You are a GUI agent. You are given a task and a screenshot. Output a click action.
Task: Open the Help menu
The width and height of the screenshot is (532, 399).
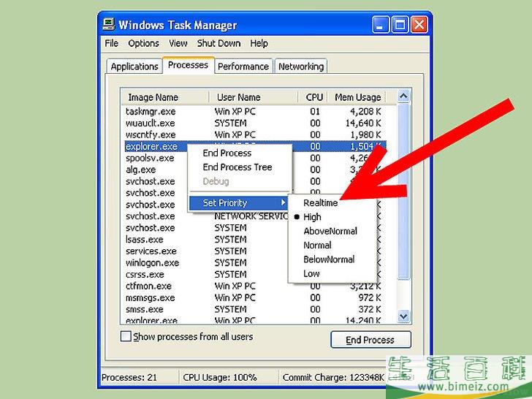tap(259, 43)
